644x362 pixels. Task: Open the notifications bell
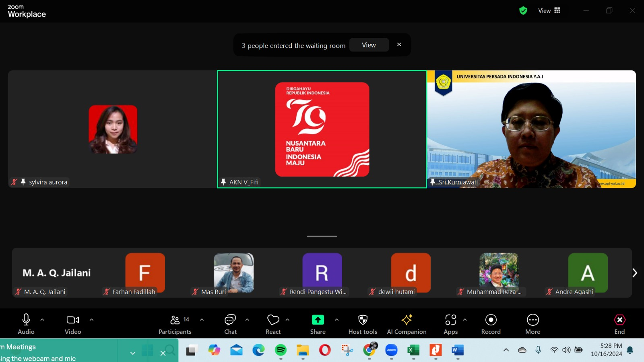pos(630,350)
